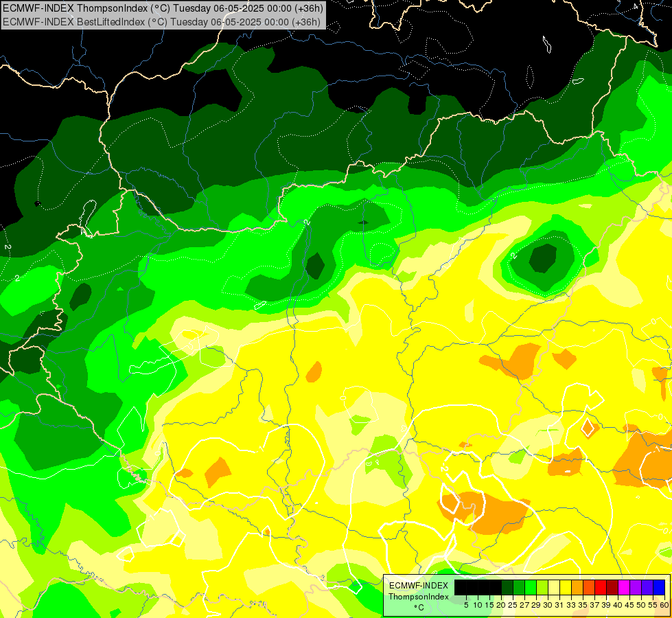
Task: Click the legend tick value 25
Action: [x=513, y=605]
